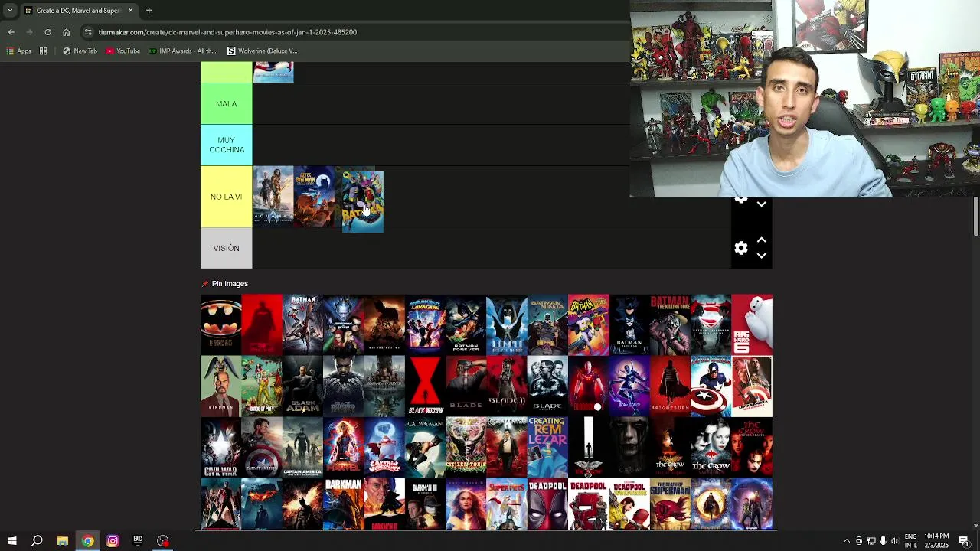Pick the Batman Ninja poster
The width and height of the screenshot is (980, 551).
[x=547, y=324]
